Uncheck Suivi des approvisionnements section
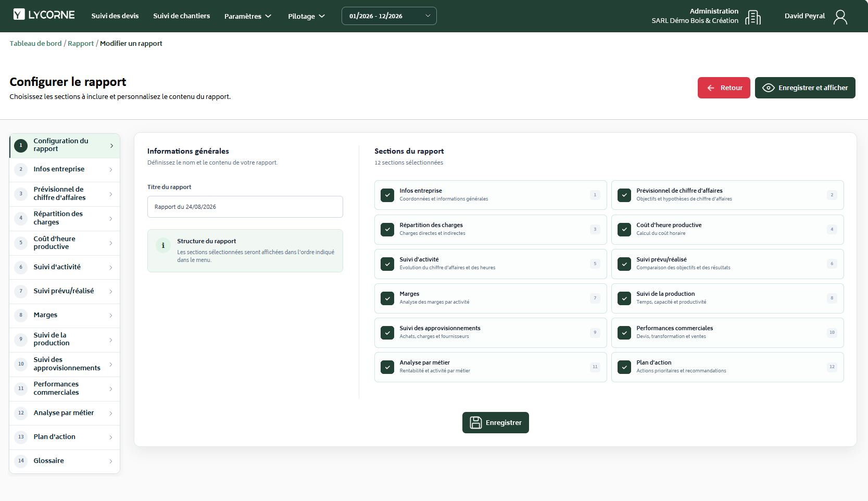This screenshot has height=501, width=868. point(387,333)
